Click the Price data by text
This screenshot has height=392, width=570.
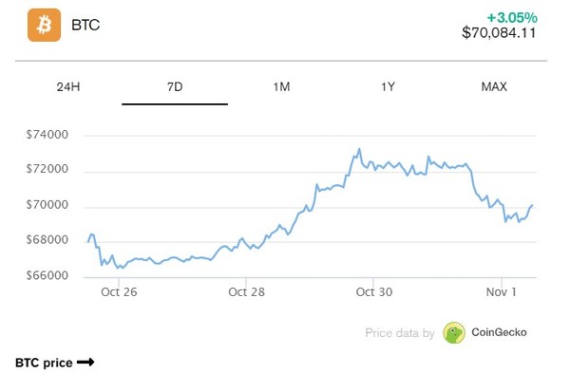[400, 333]
